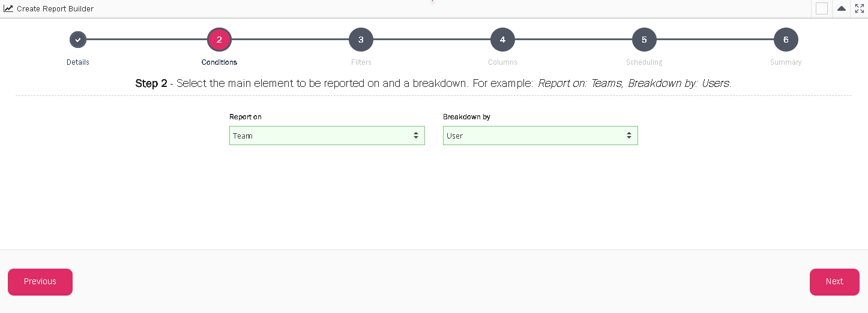
Task: Jump to step 3 Filters circle
Action: 361,40
